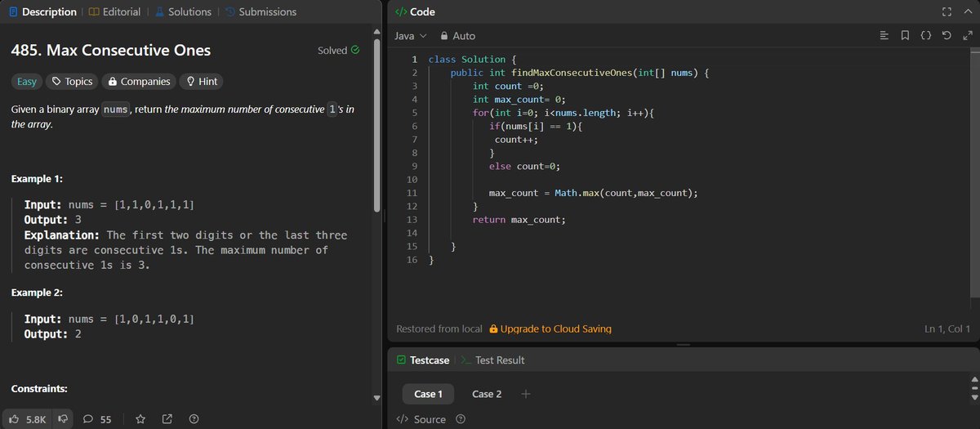Reset code to default with undo arrow icon
980x429 pixels.
point(946,36)
